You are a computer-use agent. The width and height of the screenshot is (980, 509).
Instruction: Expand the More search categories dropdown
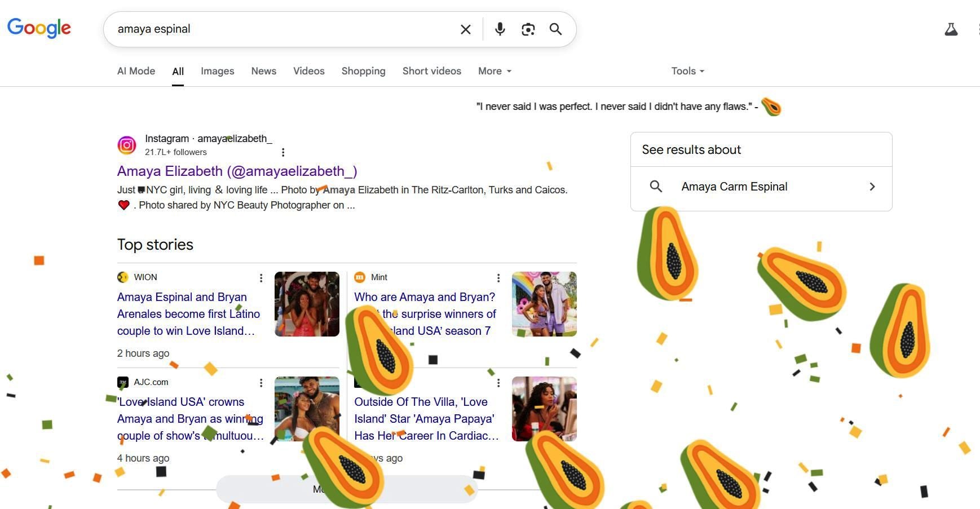493,71
